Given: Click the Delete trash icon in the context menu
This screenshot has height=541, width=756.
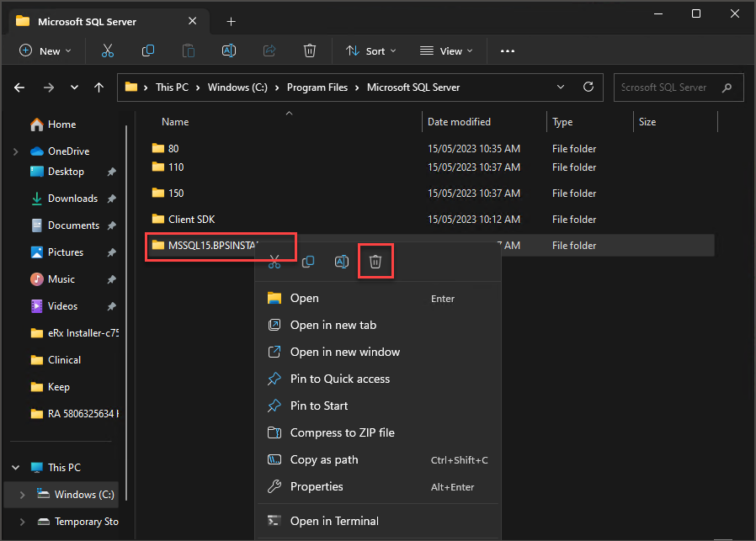Looking at the screenshot, I should 375,262.
